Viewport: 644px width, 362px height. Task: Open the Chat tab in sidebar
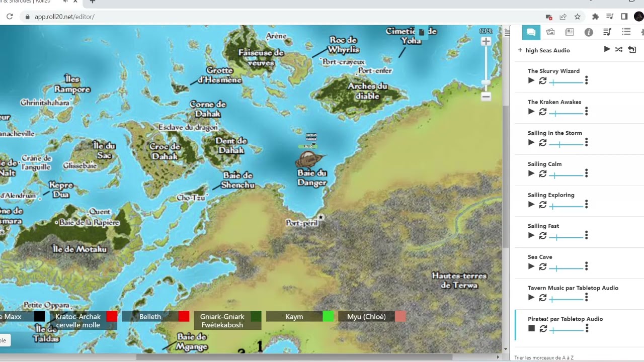point(531,32)
